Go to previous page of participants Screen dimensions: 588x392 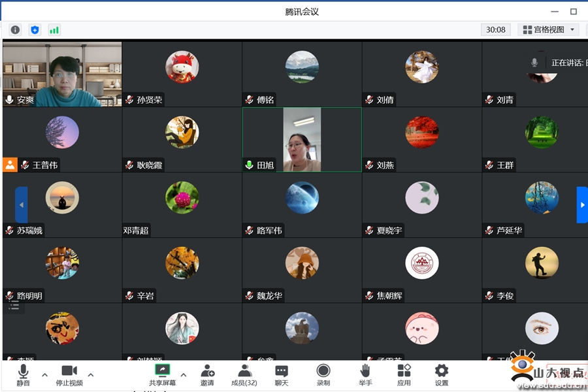22,204
